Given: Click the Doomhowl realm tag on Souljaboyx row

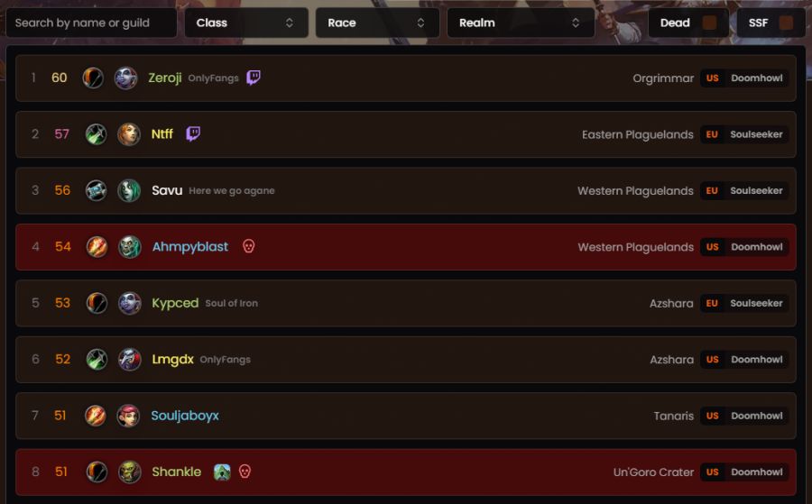Looking at the screenshot, I should (x=757, y=416).
